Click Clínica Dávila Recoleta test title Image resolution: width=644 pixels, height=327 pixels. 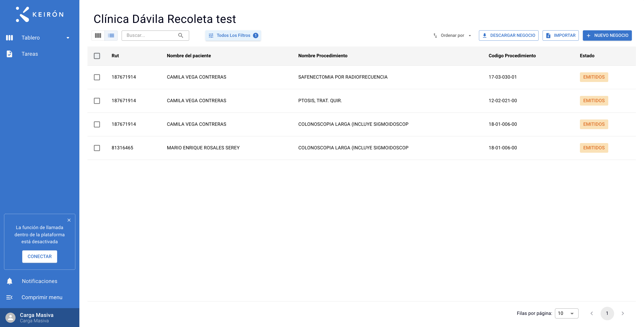pyautogui.click(x=165, y=19)
